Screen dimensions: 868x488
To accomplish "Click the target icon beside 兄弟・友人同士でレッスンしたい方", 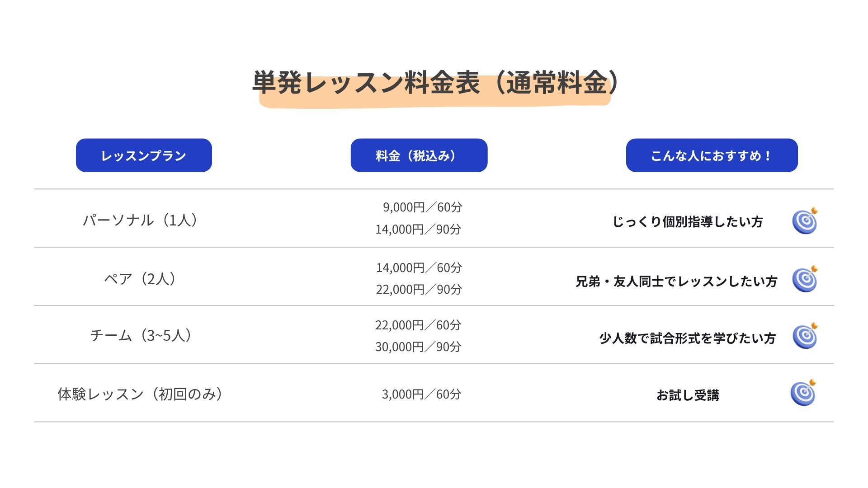I will [805, 279].
